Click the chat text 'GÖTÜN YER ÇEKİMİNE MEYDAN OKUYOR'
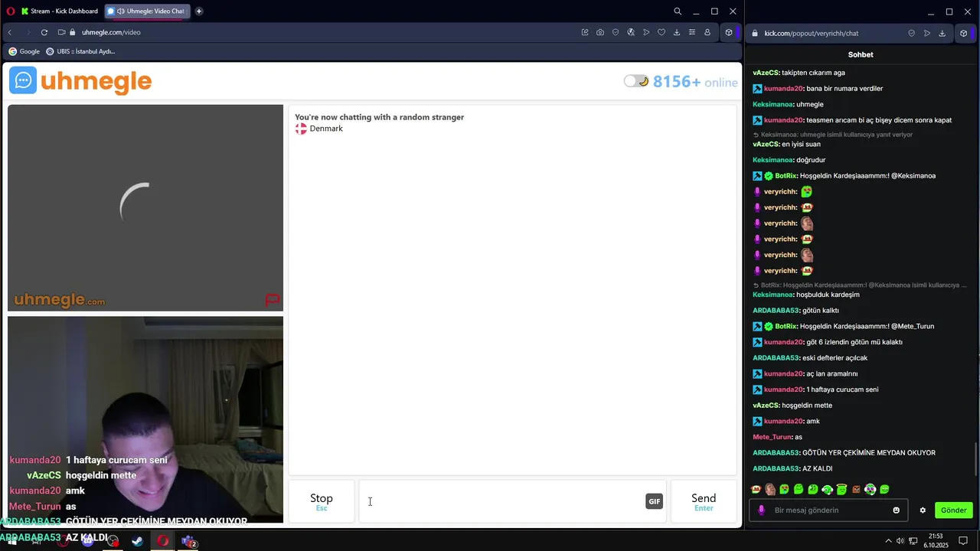 coord(869,453)
